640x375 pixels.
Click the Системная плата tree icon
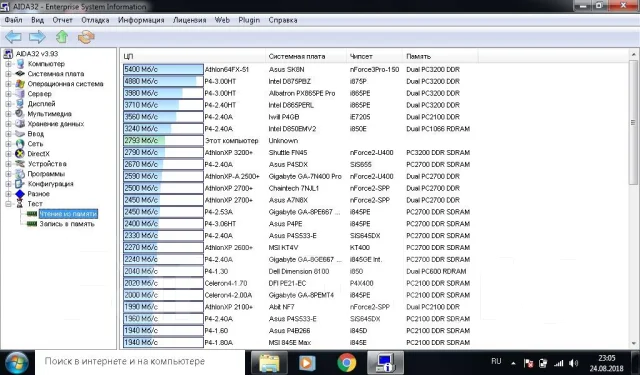(x=20, y=74)
